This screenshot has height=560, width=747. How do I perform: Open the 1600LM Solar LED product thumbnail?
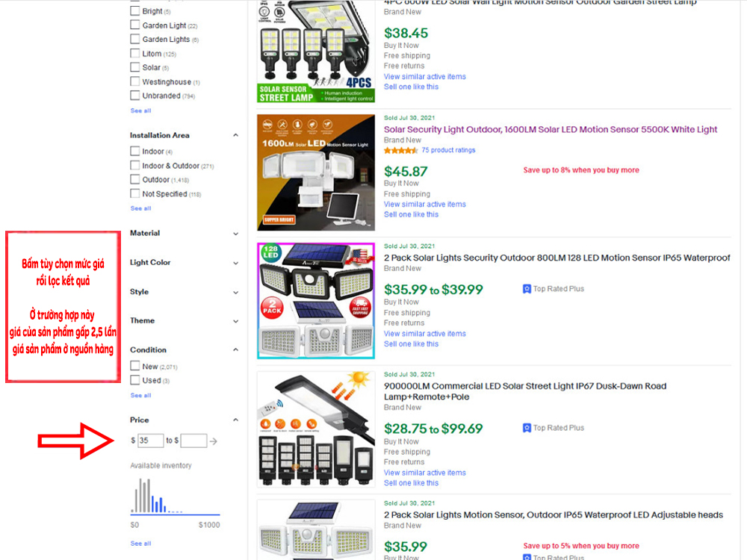click(x=316, y=172)
